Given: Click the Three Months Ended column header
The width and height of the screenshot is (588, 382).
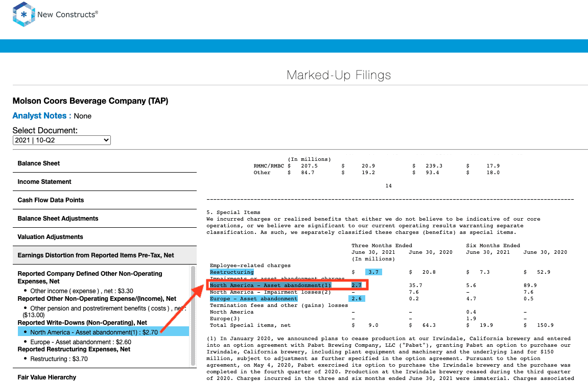Looking at the screenshot, I should point(382,246).
